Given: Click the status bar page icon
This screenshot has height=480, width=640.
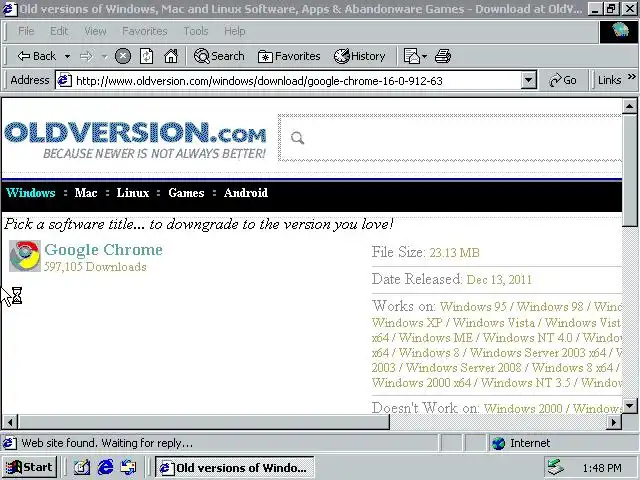Looking at the screenshot, I should point(10,443).
